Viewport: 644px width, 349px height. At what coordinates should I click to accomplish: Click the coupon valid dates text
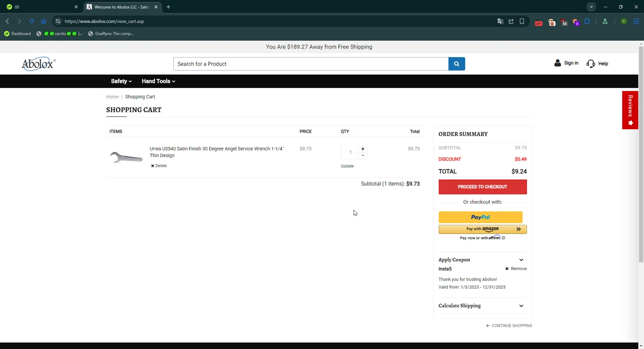tap(472, 287)
